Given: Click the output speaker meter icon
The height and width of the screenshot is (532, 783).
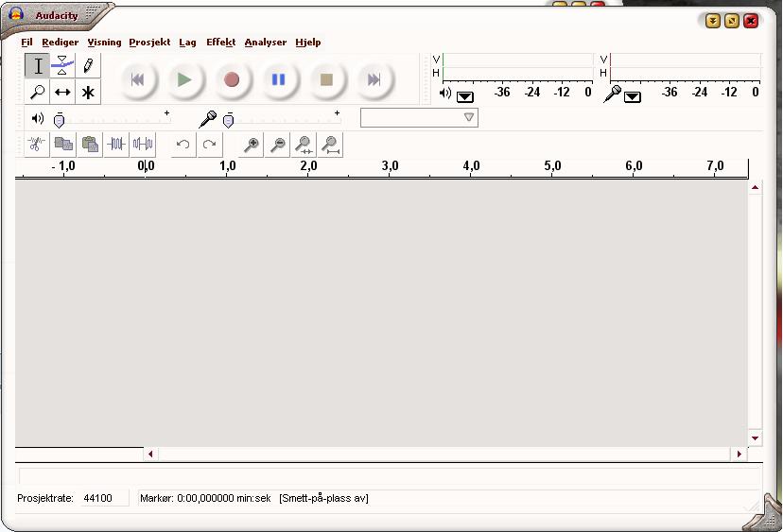Looking at the screenshot, I should coord(445,93).
